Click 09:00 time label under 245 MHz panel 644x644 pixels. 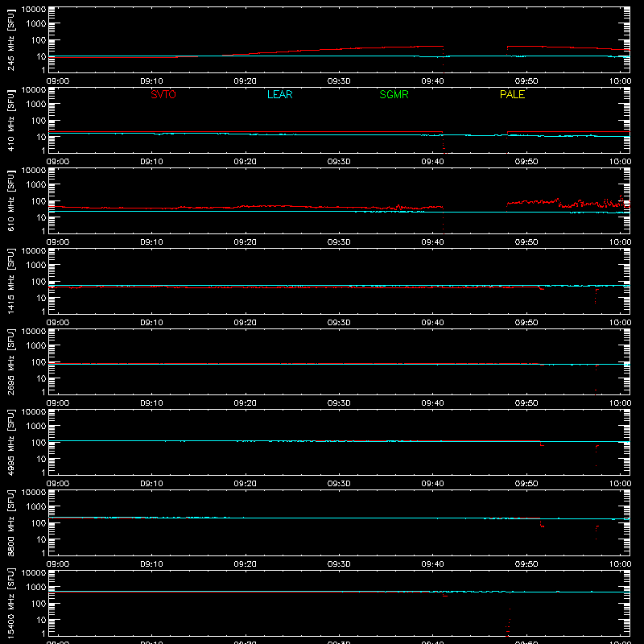point(58,81)
